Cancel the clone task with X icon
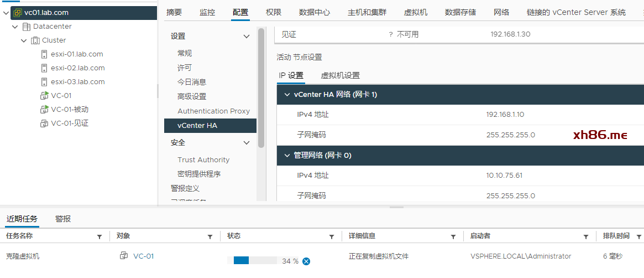This screenshot has height=278, width=644. click(x=306, y=261)
